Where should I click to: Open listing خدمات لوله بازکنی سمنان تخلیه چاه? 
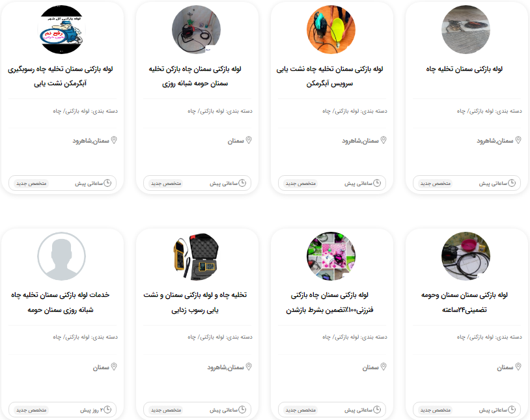coord(61,302)
